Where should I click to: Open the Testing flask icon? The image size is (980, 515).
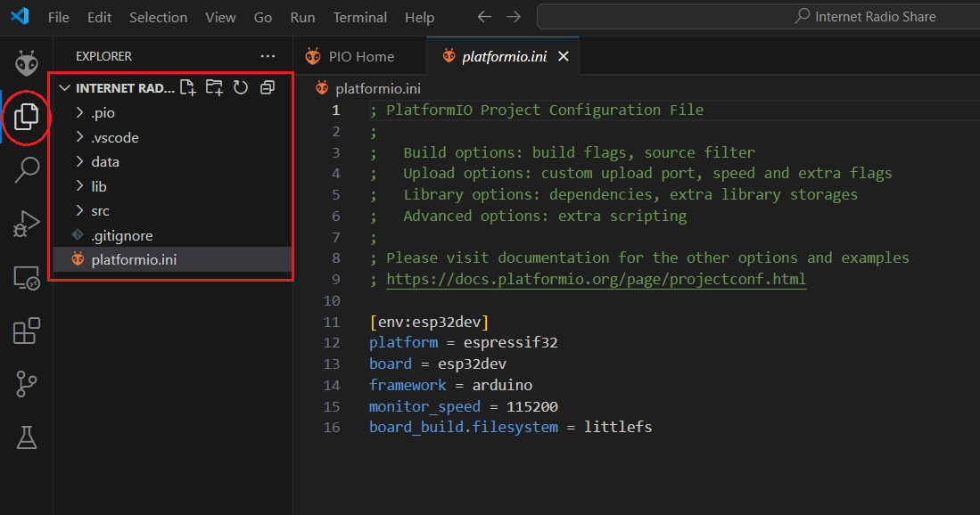click(x=26, y=437)
